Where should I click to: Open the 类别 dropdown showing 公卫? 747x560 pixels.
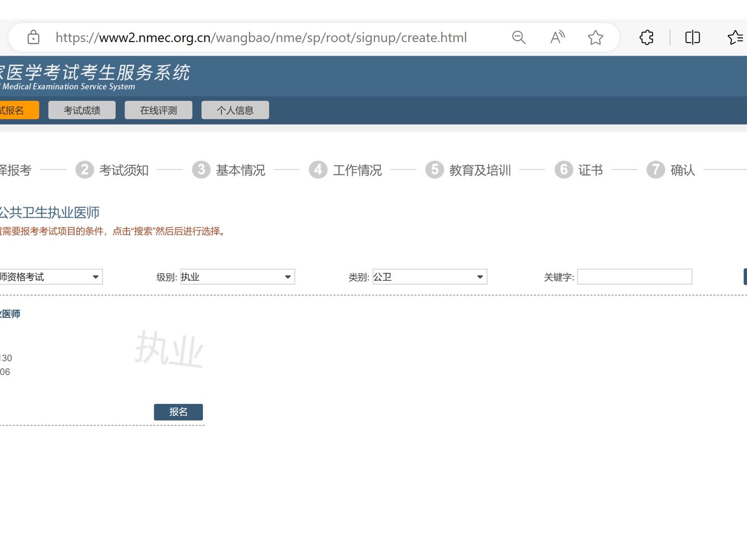[430, 277]
